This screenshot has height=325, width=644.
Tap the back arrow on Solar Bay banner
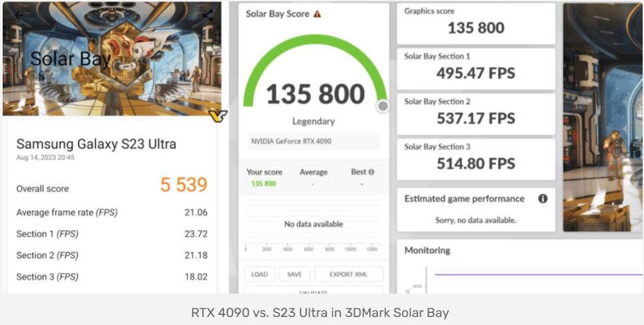(19, 15)
